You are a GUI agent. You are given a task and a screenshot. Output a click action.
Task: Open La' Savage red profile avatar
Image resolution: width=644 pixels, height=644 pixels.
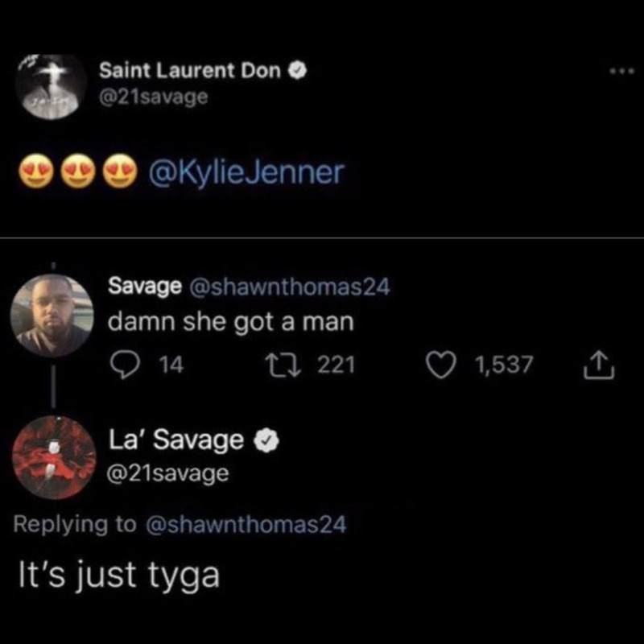pos(54,457)
